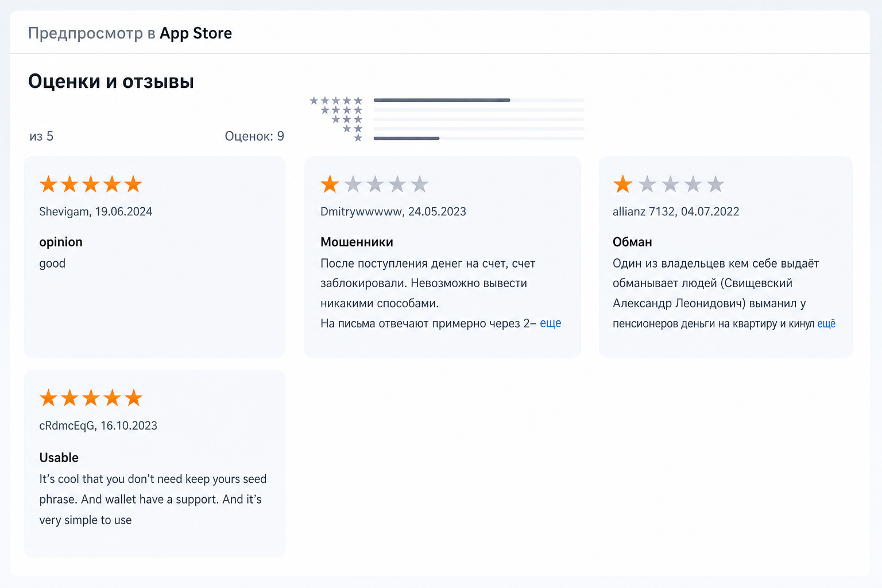Click the one-star rating in allianz 7132's review
882x588 pixels.
click(x=668, y=184)
